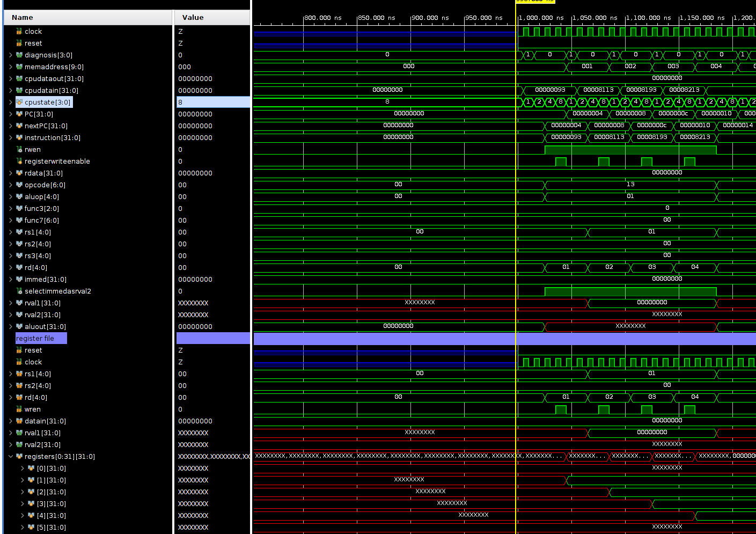Click the diagnosis bus icon

[x=19, y=55]
